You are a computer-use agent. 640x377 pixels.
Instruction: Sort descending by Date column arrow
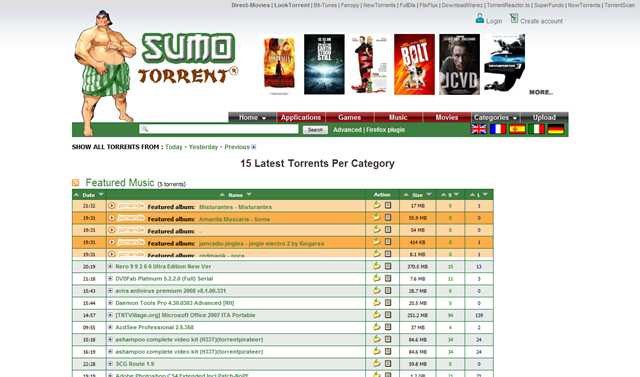(x=101, y=194)
